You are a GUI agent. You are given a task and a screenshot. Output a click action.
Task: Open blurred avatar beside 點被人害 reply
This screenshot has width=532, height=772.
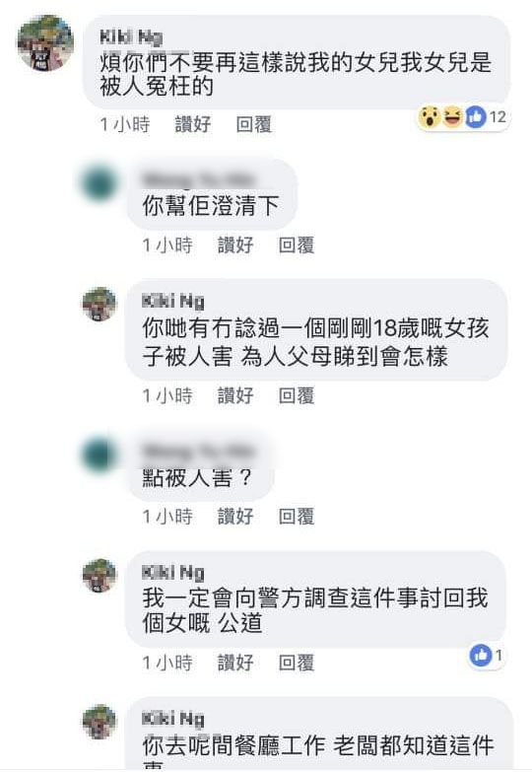100,454
